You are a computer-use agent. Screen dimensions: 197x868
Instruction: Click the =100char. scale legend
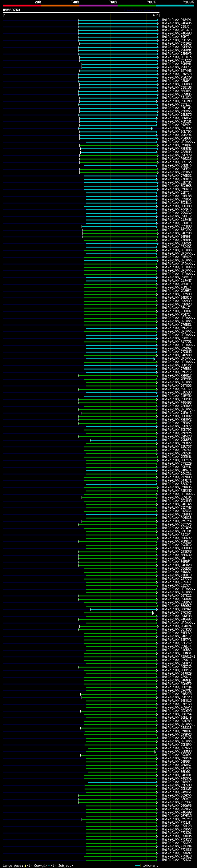coord(146,866)
